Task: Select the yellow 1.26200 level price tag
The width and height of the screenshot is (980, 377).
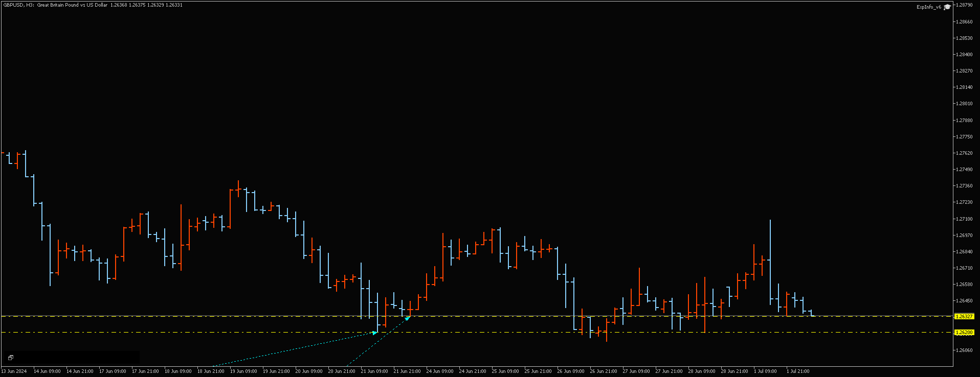Action: (964, 333)
